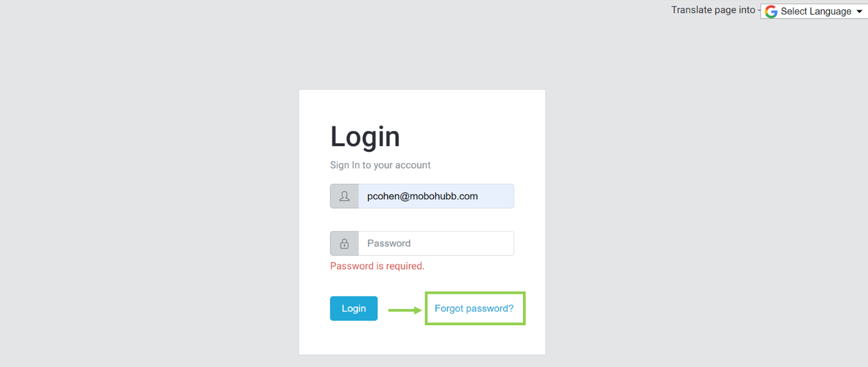This screenshot has width=868, height=367.
Task: Click the Google G logo
Action: [771, 11]
